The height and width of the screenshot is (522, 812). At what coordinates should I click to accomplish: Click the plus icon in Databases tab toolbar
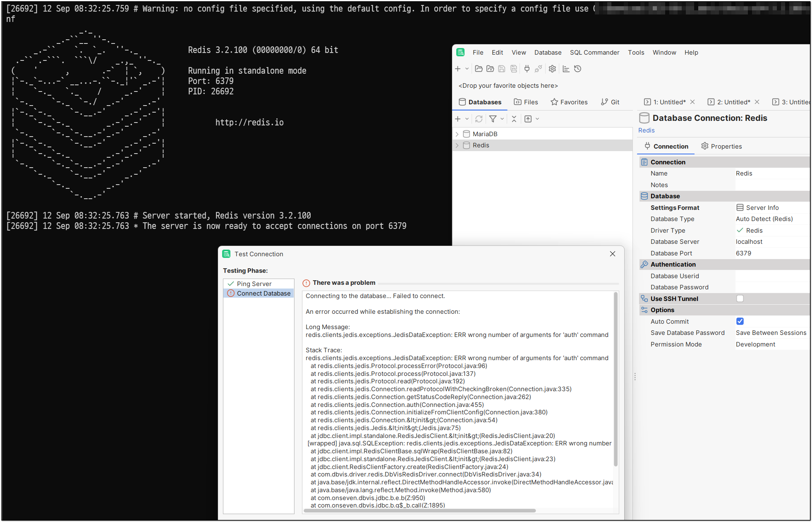click(x=457, y=119)
